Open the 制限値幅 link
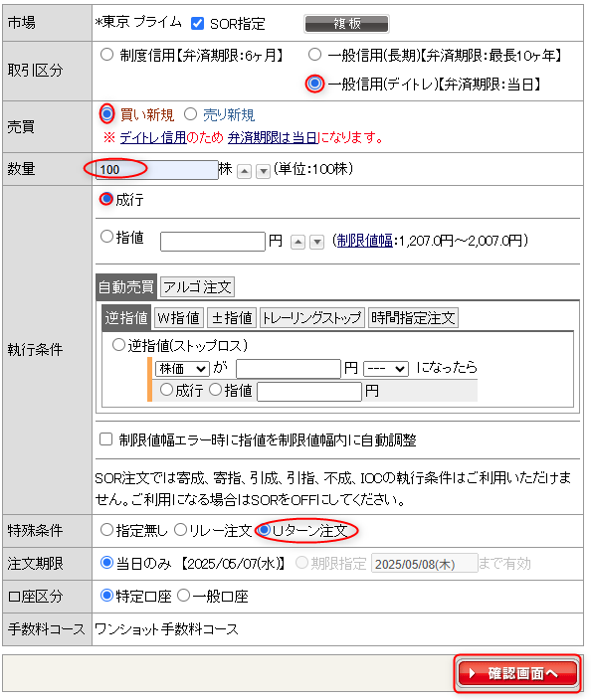The image size is (591, 700). [x=364, y=241]
